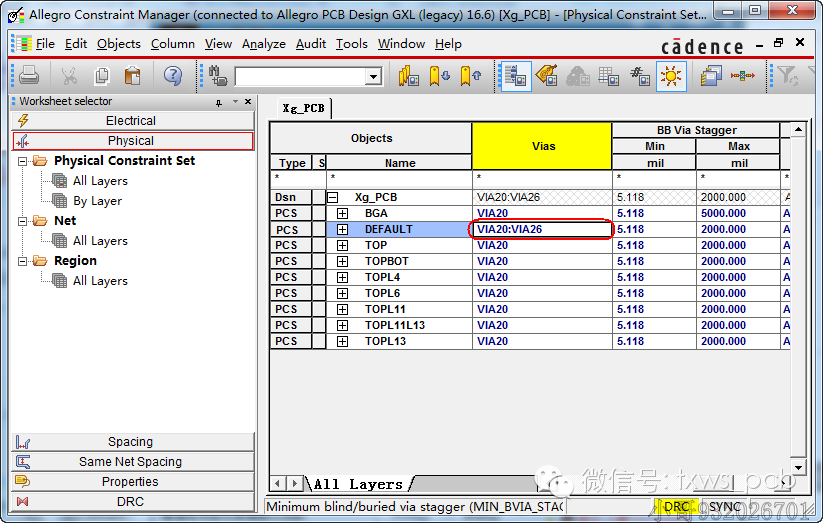
Task: Click the sheet tab scroll left arrow
Action: (278, 483)
